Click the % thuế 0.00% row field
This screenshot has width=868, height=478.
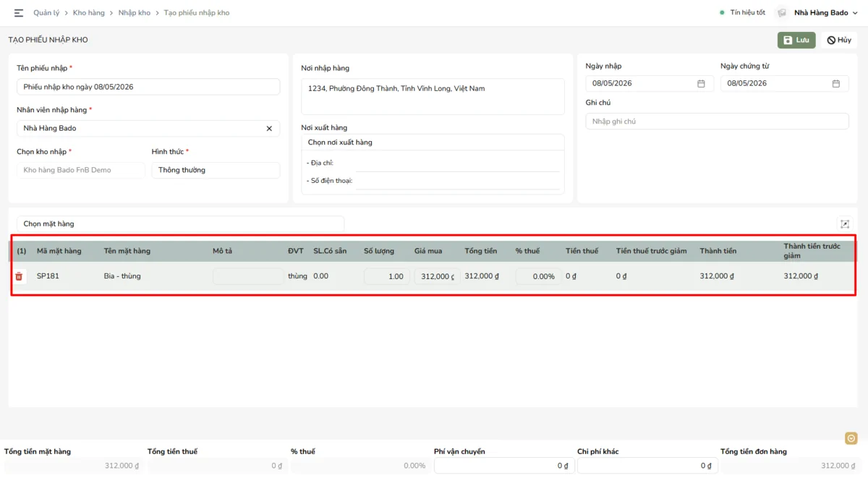pyautogui.click(x=538, y=276)
